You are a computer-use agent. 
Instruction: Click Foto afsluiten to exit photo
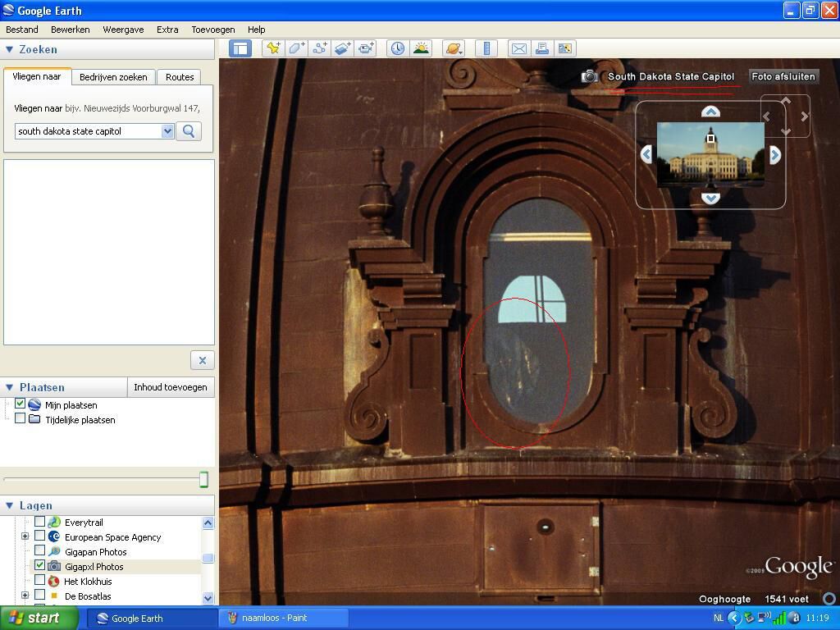point(783,76)
